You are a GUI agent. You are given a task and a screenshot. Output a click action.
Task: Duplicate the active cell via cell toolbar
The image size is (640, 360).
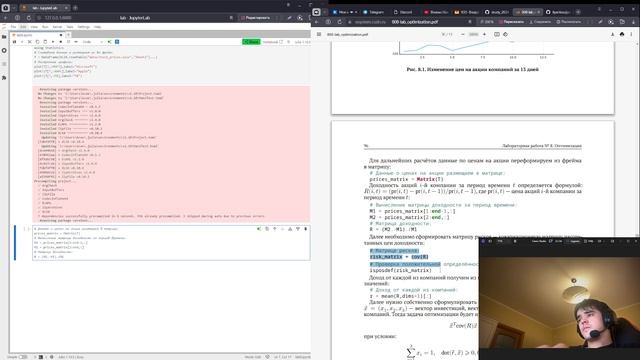[267, 229]
